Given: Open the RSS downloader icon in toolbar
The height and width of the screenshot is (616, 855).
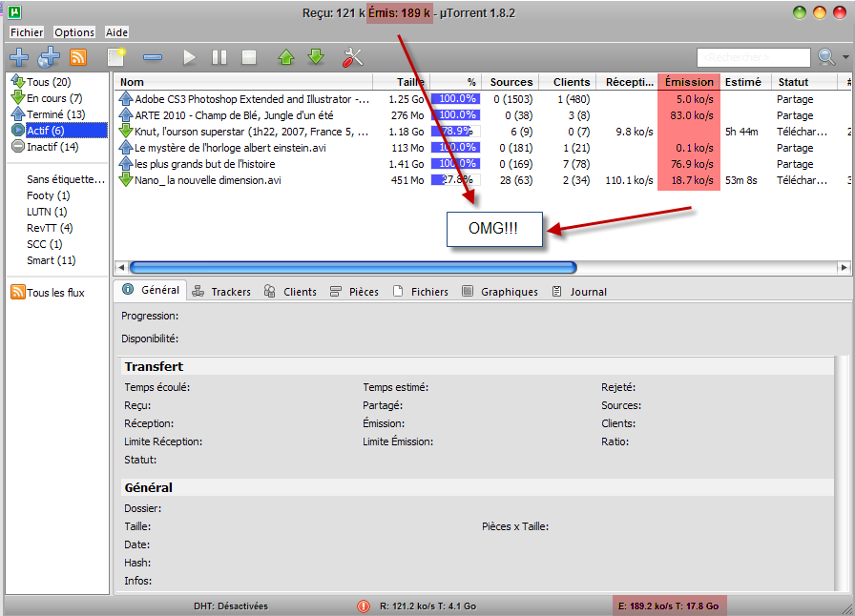Looking at the screenshot, I should point(78,57).
